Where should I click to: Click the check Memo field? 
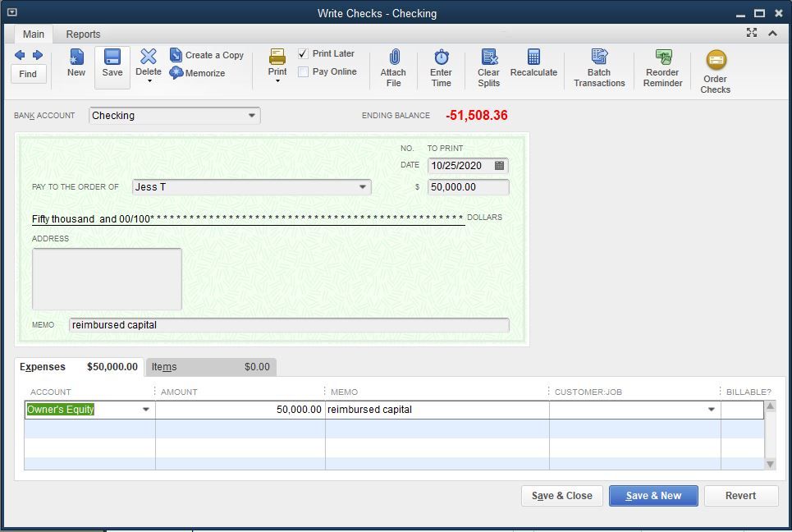(x=289, y=325)
